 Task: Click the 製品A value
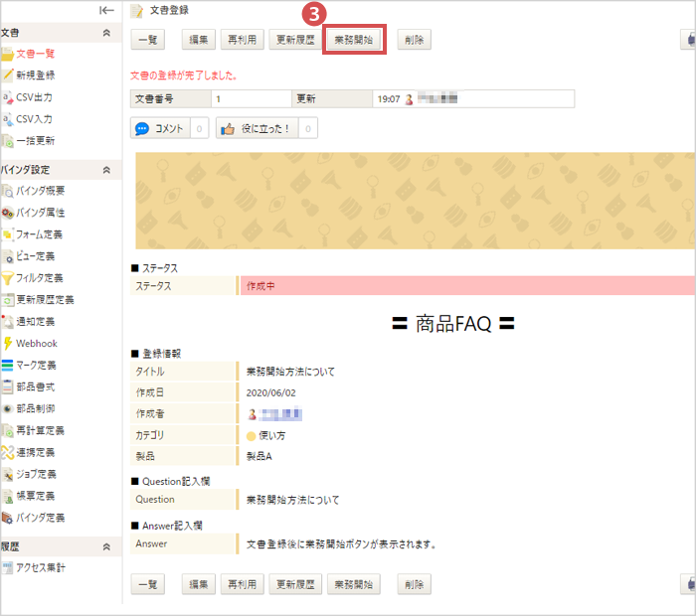pyautogui.click(x=259, y=456)
